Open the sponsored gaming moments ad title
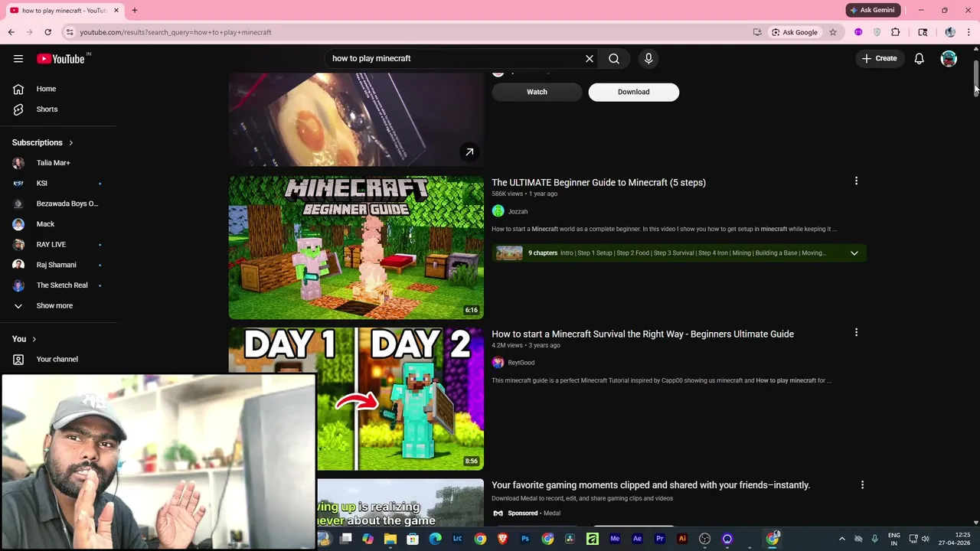 click(651, 485)
